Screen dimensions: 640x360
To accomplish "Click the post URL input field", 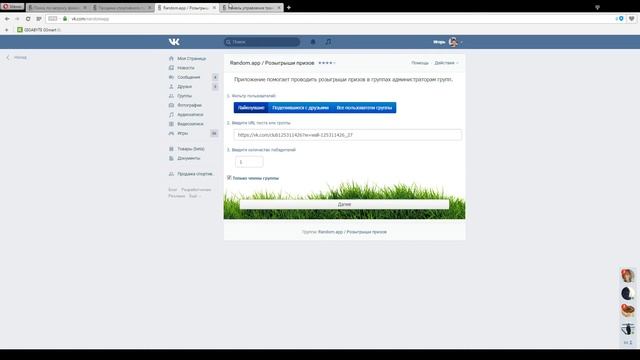I will pos(348,135).
